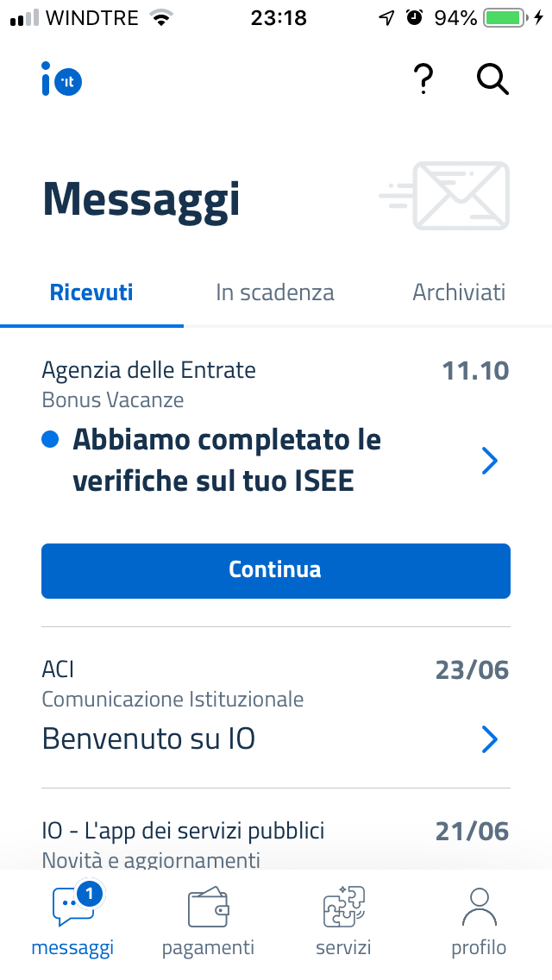Open message from IO - L'app dei servizi pubblici
The height and width of the screenshot is (980, 552).
pyautogui.click(x=183, y=832)
